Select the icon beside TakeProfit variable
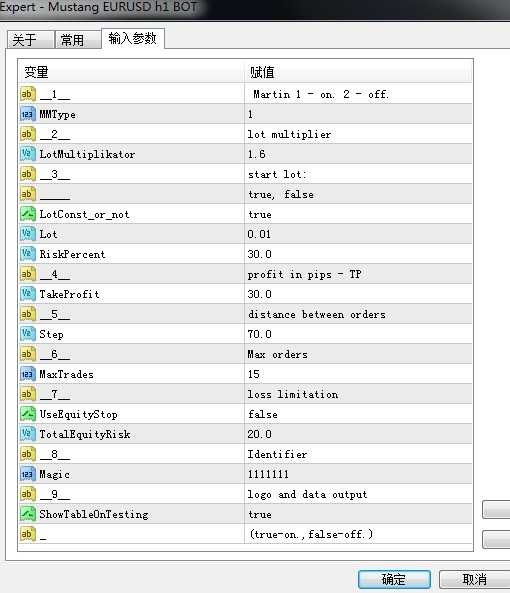The height and width of the screenshot is (593, 510). pyautogui.click(x=28, y=294)
